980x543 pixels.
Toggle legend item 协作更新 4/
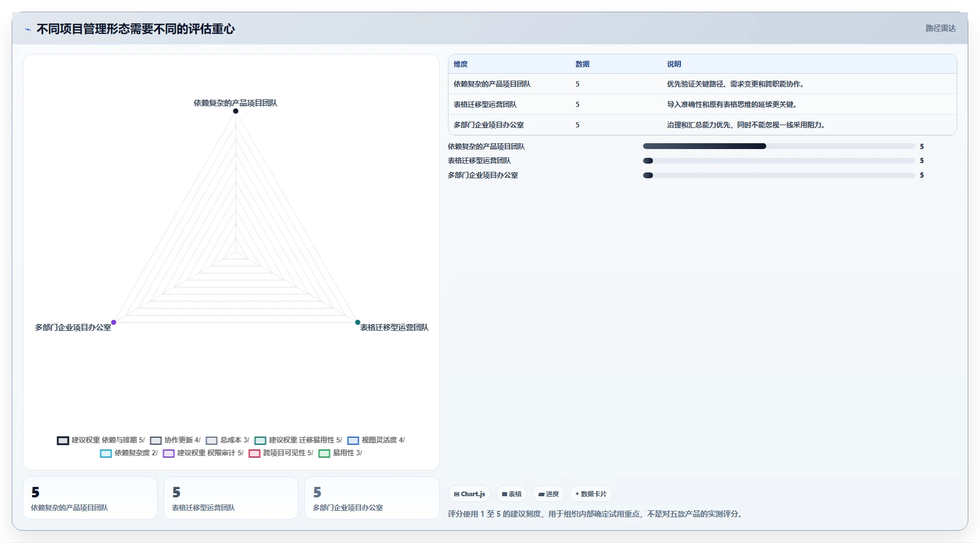pyautogui.click(x=175, y=440)
